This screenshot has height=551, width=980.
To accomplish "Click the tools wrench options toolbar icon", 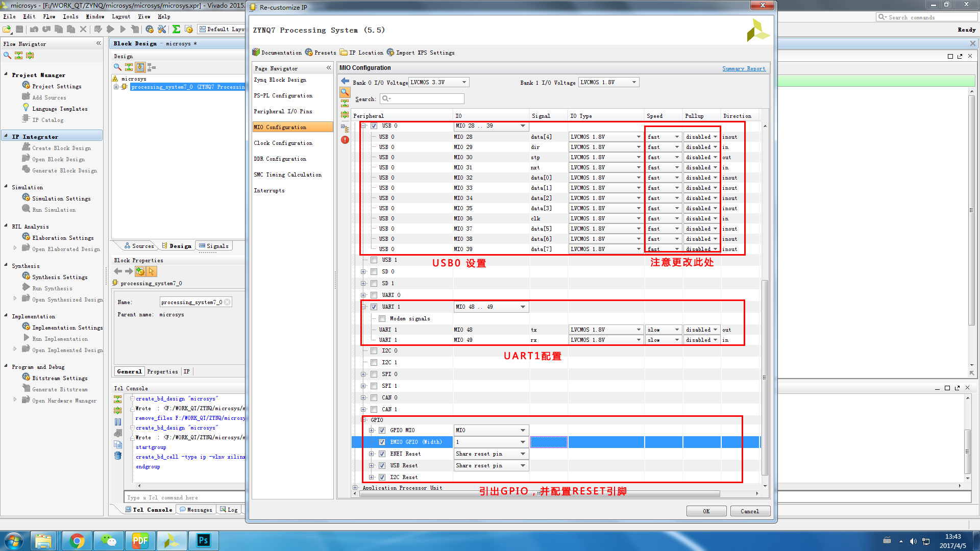I will coord(162,29).
